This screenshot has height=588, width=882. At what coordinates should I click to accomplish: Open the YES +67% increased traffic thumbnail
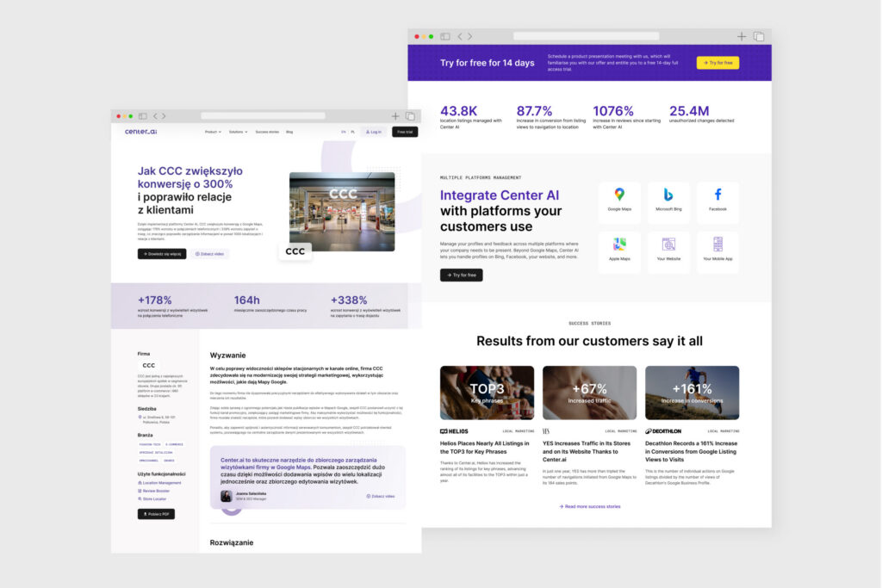click(589, 393)
